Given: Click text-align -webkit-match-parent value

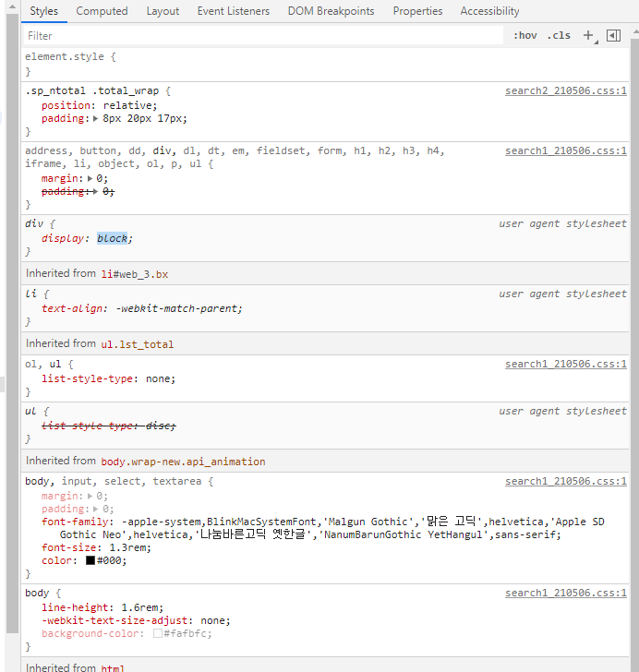Looking at the screenshot, I should [176, 308].
